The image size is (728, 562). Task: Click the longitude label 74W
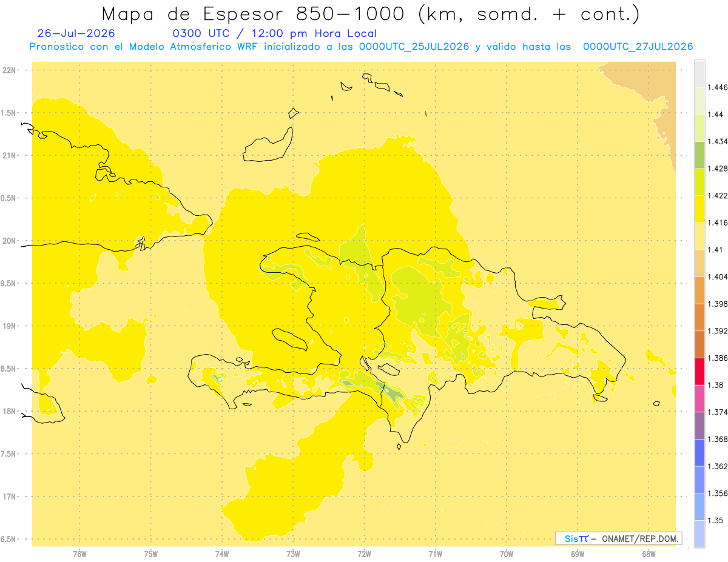point(222,554)
